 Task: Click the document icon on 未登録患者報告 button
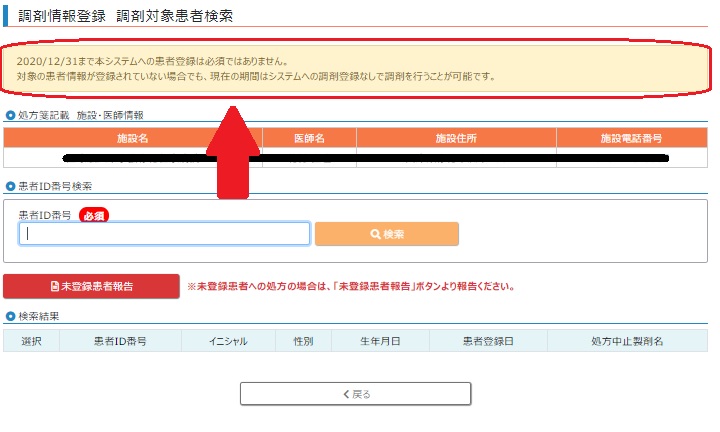55,287
